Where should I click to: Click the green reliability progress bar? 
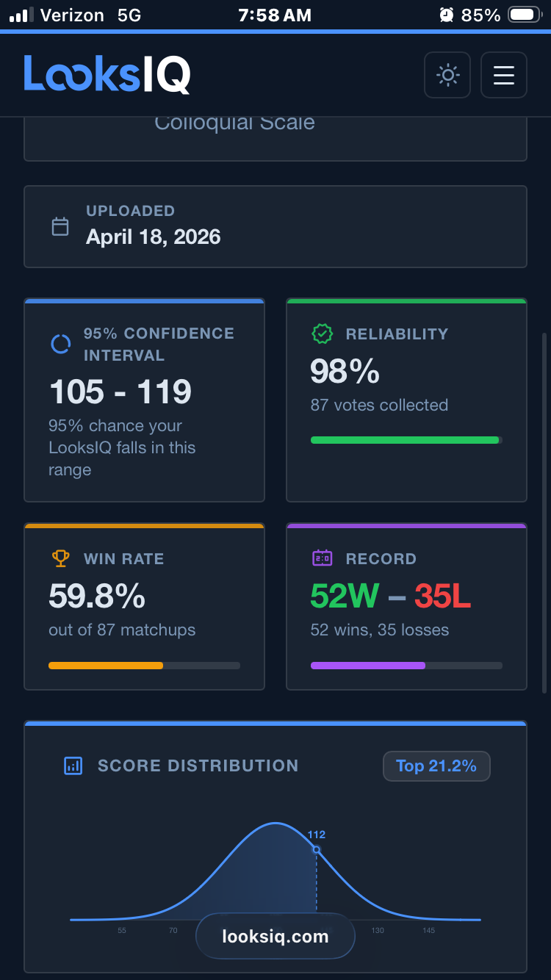[x=406, y=440]
